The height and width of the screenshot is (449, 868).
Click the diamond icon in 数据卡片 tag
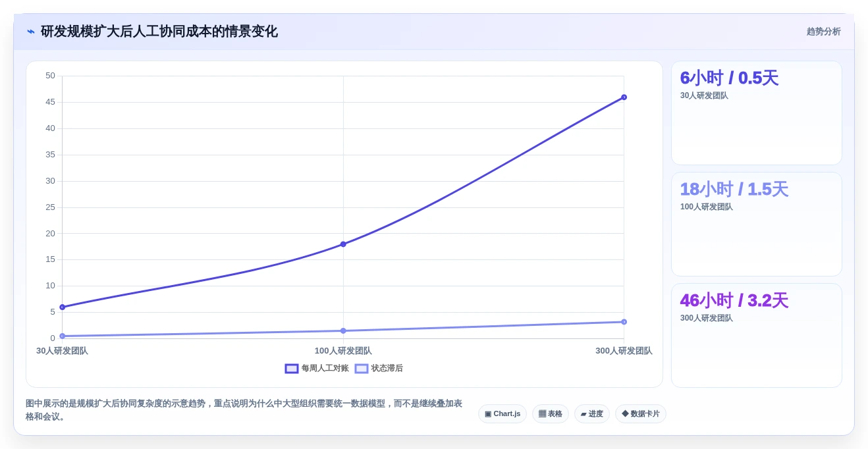click(x=625, y=414)
